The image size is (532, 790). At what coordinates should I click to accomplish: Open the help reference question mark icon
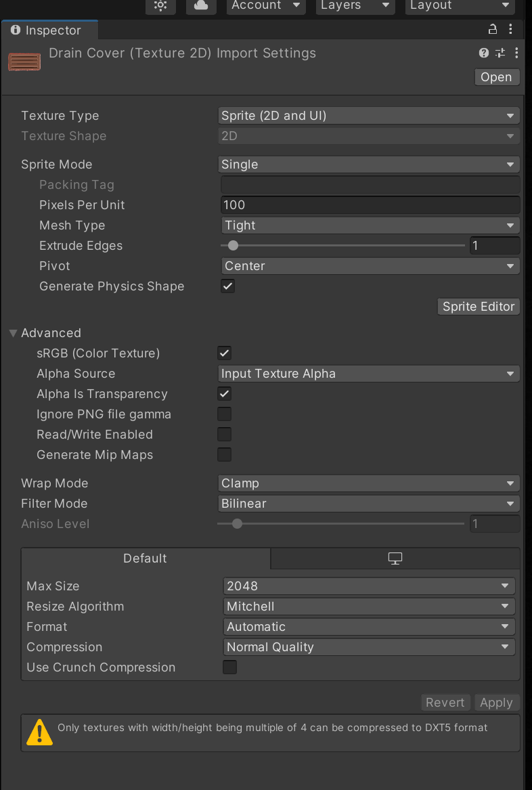click(x=483, y=53)
